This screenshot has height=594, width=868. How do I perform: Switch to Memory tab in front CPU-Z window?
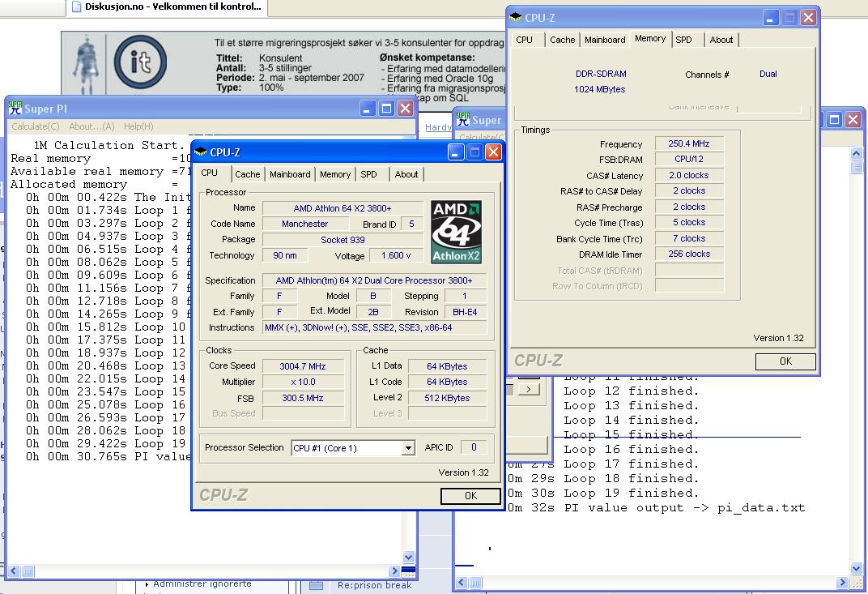335,174
